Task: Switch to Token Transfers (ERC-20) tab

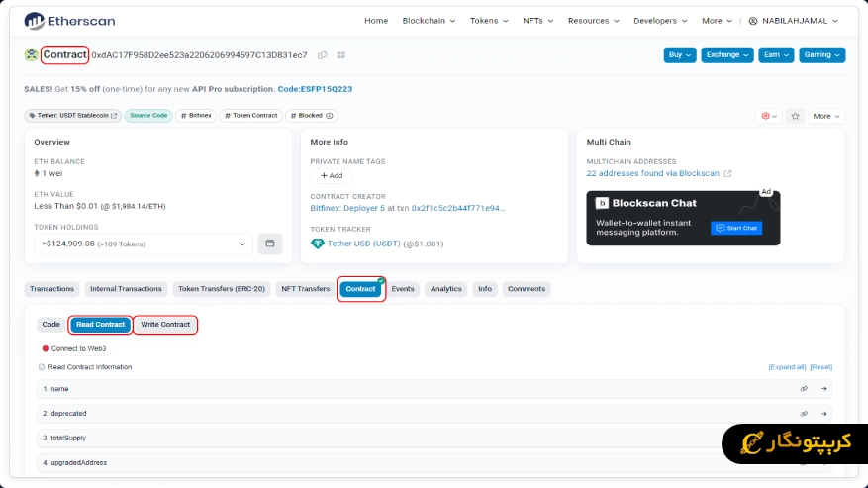Action: 222,289
